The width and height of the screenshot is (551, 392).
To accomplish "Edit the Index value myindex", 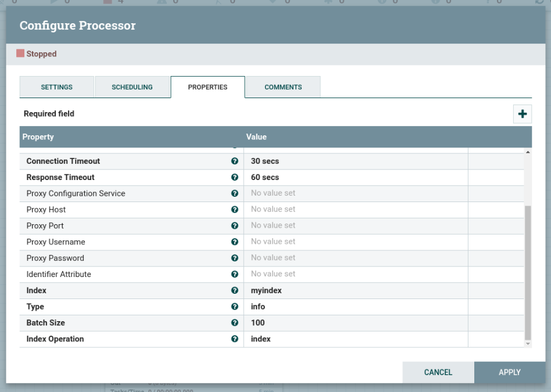I will point(356,290).
